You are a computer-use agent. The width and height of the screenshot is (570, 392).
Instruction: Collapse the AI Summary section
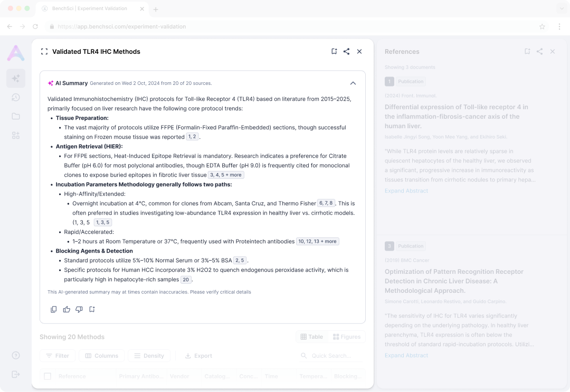(x=353, y=83)
